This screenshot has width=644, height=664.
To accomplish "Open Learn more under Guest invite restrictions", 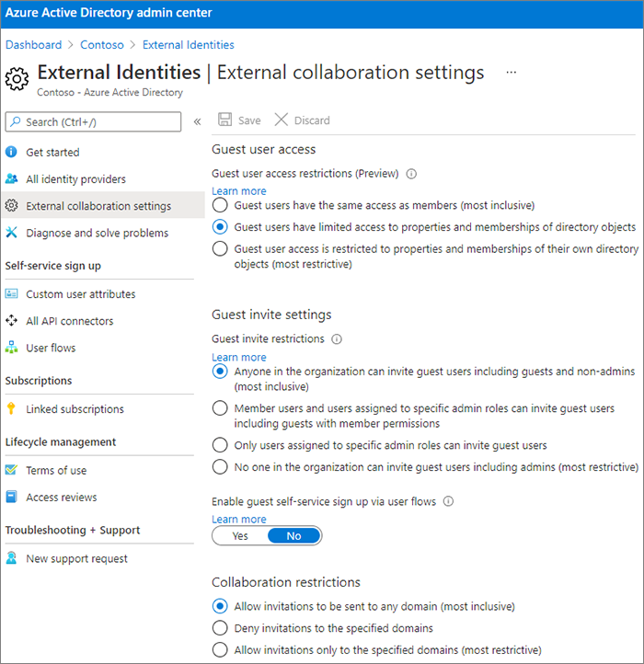I will click(x=239, y=357).
